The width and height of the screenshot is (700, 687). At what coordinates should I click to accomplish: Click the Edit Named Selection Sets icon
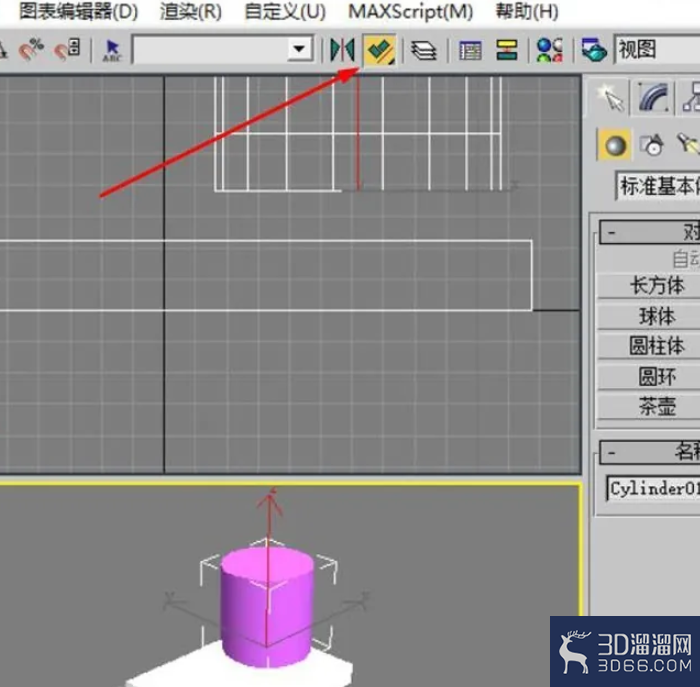pyautogui.click(x=112, y=50)
